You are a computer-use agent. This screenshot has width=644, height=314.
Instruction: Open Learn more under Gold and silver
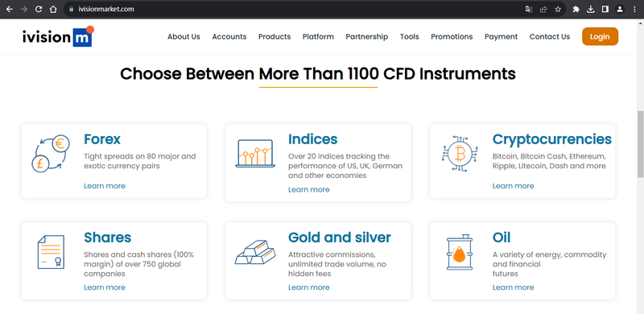tap(309, 287)
